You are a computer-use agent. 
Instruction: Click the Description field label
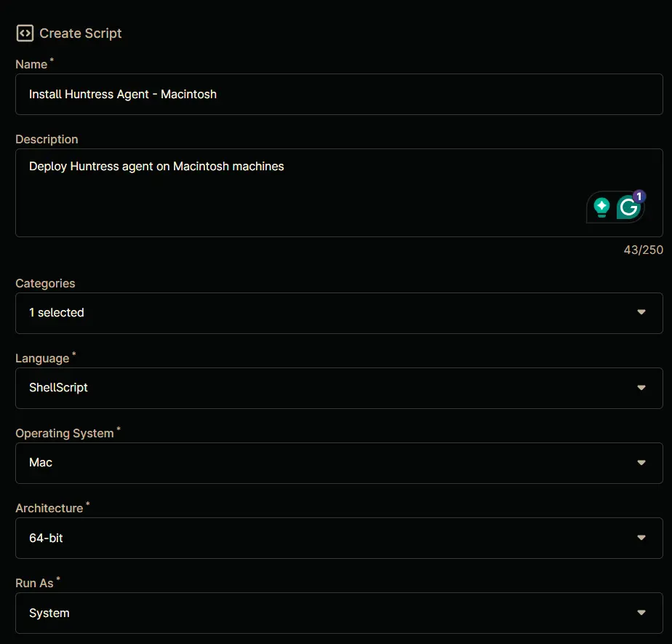click(47, 139)
